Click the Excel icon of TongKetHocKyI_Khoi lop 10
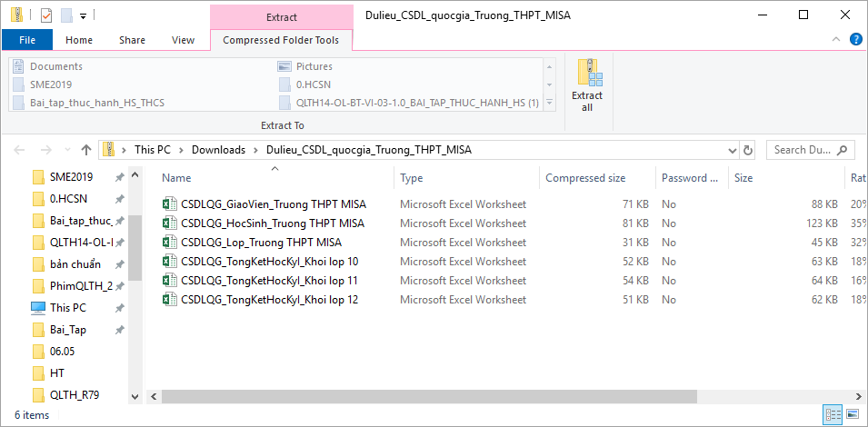Viewport: 868px width, 427px height. tap(168, 261)
